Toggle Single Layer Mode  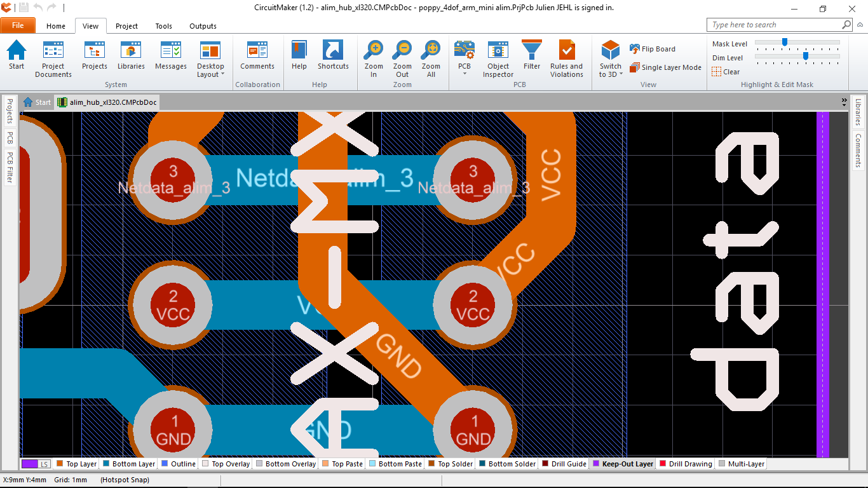coord(665,67)
